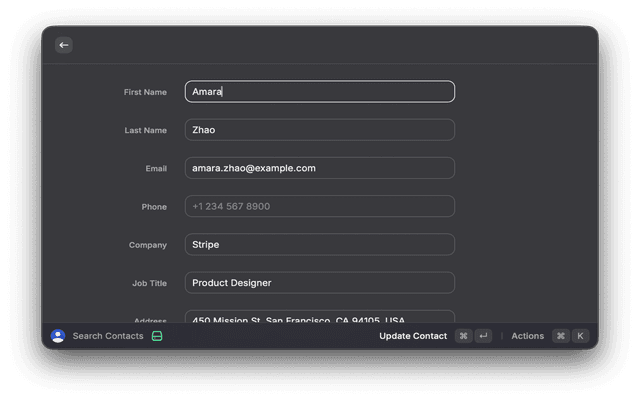640x400 pixels.
Task: Click the Job Title label
Action: [149, 283]
